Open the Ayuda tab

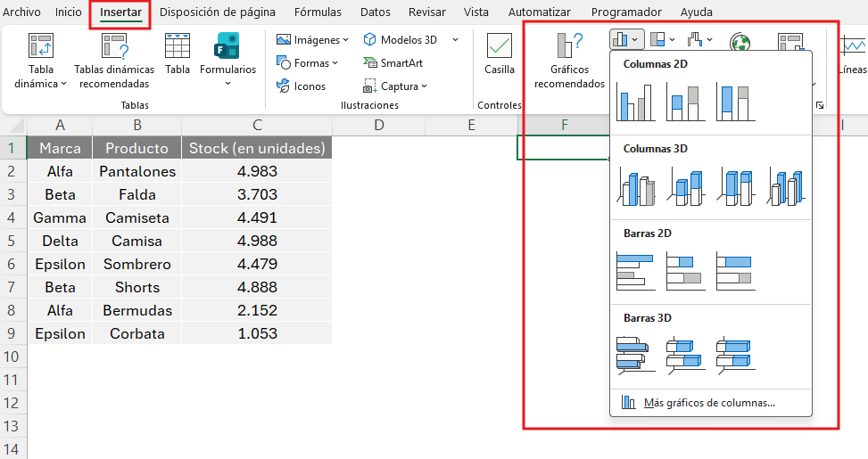[x=697, y=12]
